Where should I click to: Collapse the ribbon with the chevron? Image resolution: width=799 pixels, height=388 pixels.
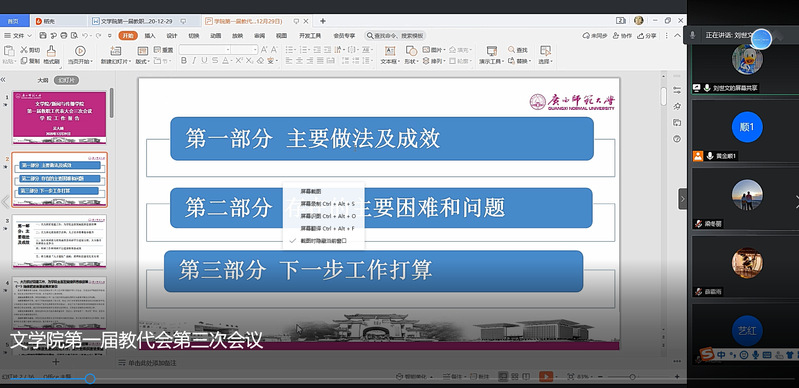coord(677,36)
